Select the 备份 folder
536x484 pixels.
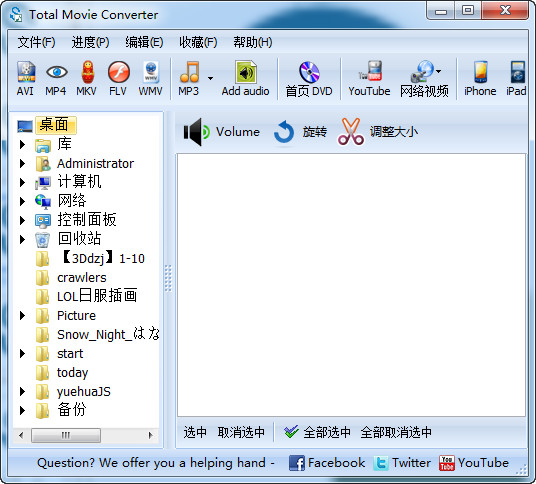[72, 410]
